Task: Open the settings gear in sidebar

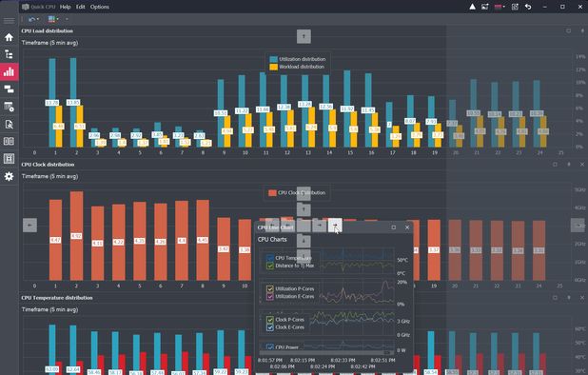Action: [9, 176]
